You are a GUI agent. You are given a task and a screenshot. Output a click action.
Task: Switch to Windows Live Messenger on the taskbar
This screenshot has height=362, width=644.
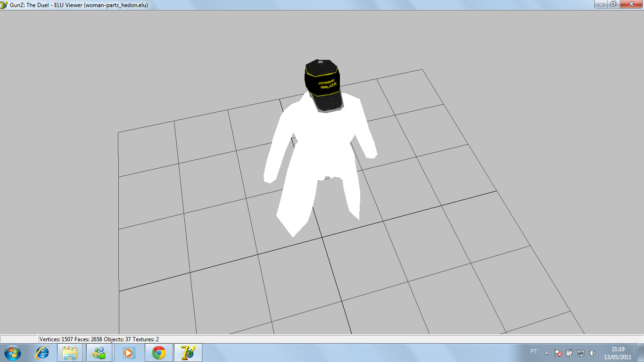99,353
